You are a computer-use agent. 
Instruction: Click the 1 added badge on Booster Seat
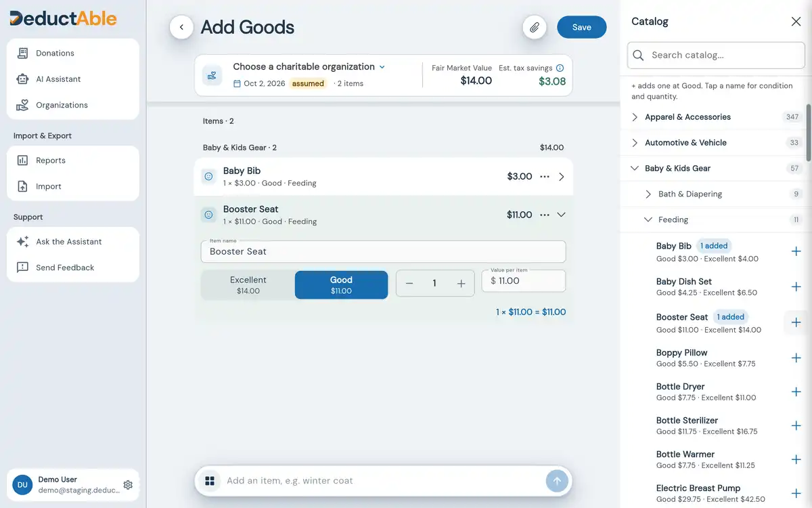[731, 317]
